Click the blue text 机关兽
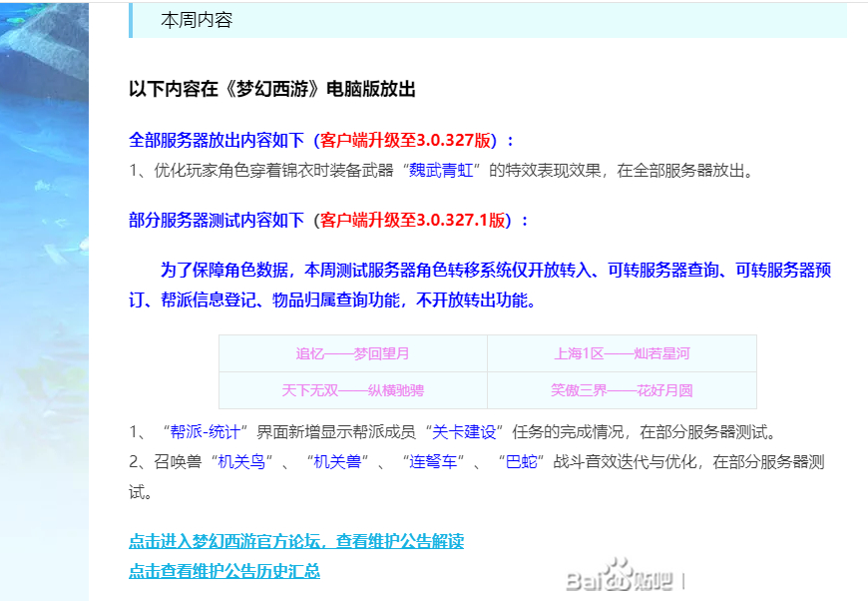868x601 pixels. 337,461
